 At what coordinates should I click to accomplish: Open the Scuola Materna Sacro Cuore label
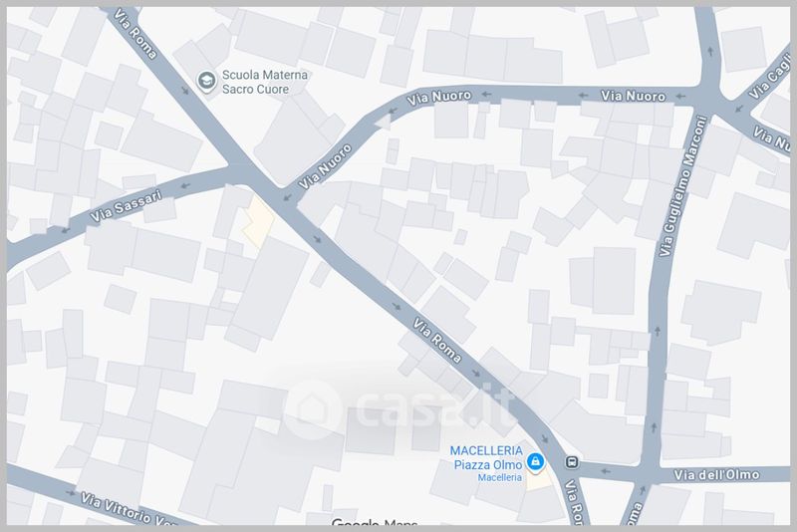[x=264, y=82]
